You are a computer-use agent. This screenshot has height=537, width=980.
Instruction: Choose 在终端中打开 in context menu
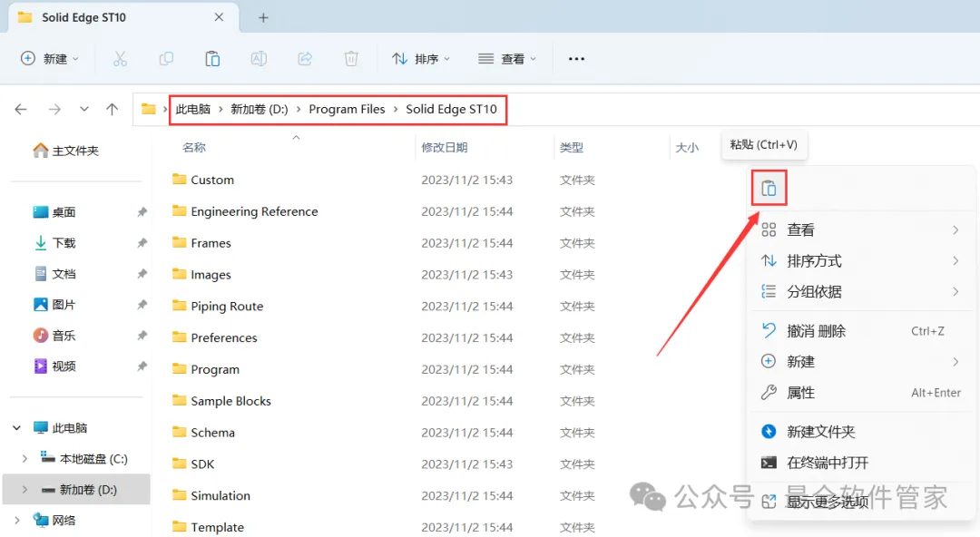point(860,463)
